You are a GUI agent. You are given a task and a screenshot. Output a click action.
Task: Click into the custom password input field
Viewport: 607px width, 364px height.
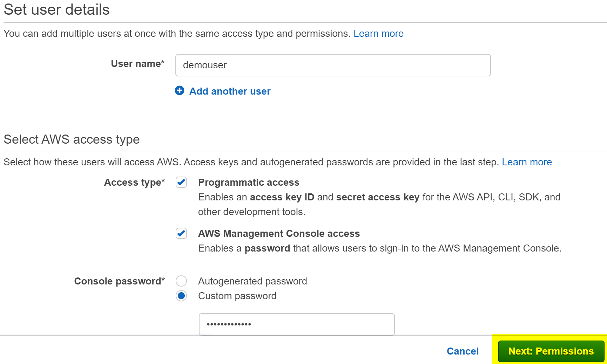(296, 324)
